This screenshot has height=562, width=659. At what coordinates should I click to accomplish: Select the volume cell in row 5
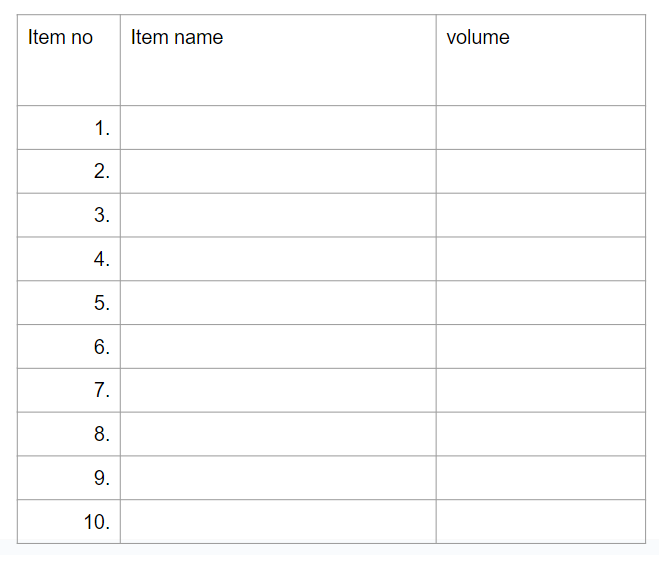(541, 303)
